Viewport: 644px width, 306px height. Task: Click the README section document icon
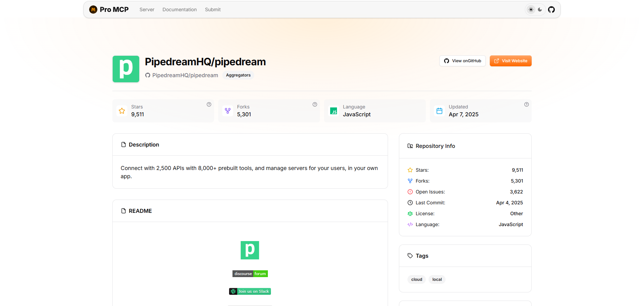point(124,211)
